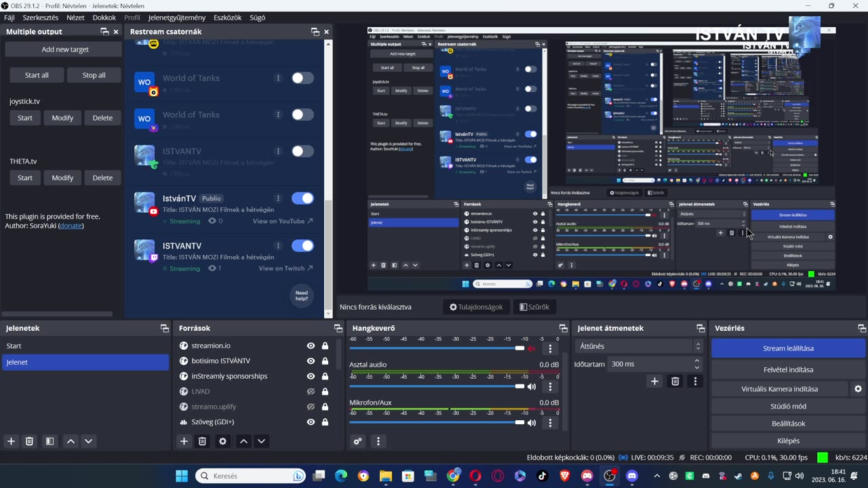Add a new source in Források panel
Screen dimensions: 868x488
(x=184, y=441)
